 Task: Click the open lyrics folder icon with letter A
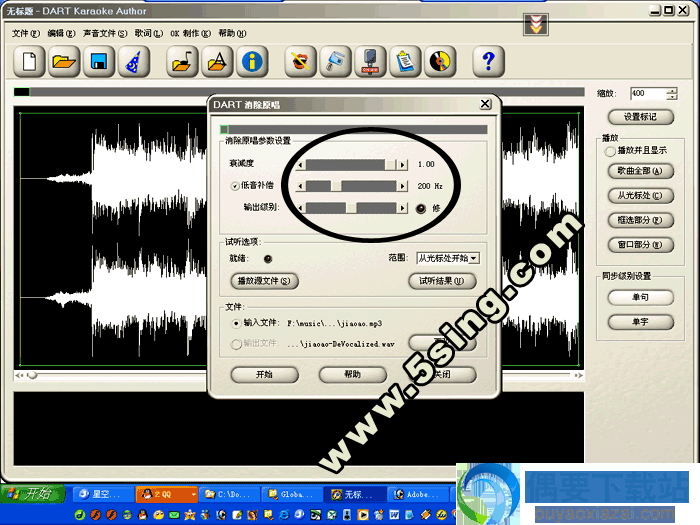pos(217,61)
